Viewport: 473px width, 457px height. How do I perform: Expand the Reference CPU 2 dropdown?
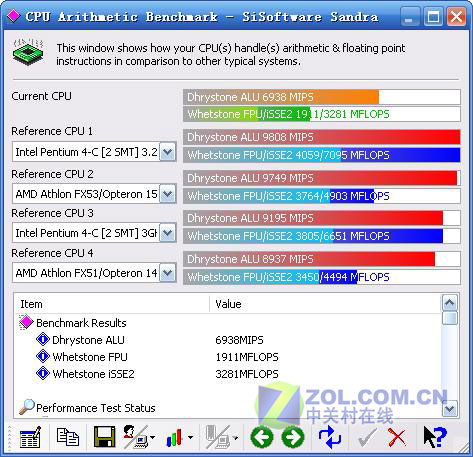coord(167,194)
